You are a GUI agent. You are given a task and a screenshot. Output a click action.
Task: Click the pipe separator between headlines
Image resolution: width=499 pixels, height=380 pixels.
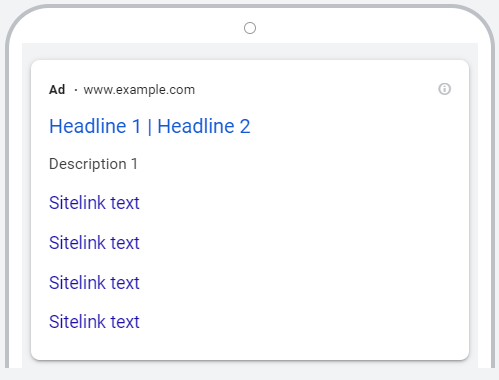point(149,127)
